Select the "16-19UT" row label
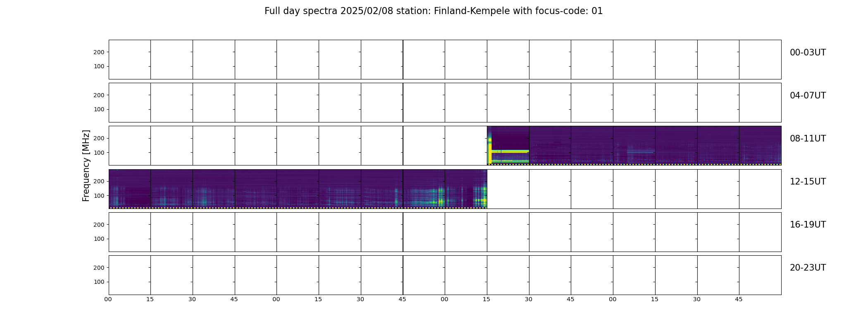 pos(808,225)
